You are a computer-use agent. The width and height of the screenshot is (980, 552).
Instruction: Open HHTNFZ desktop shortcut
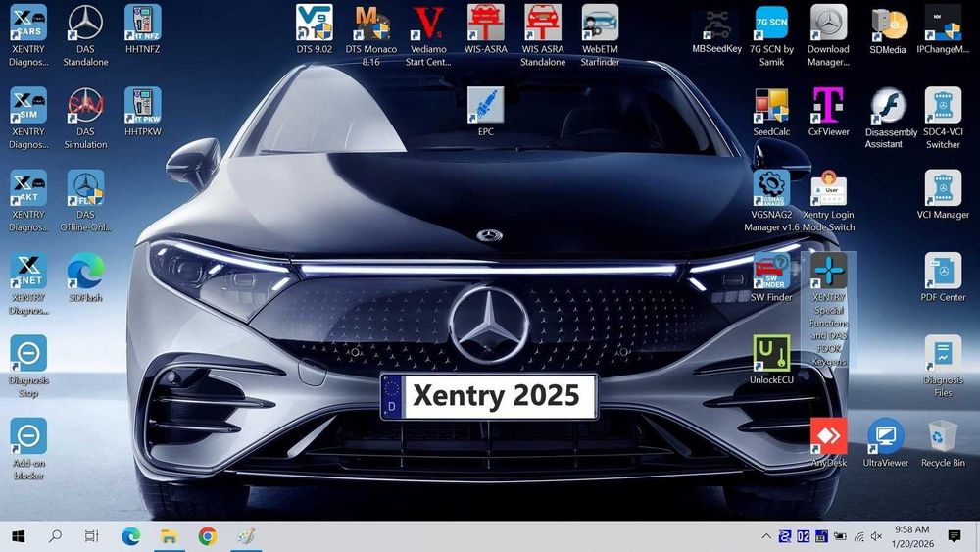142,23
